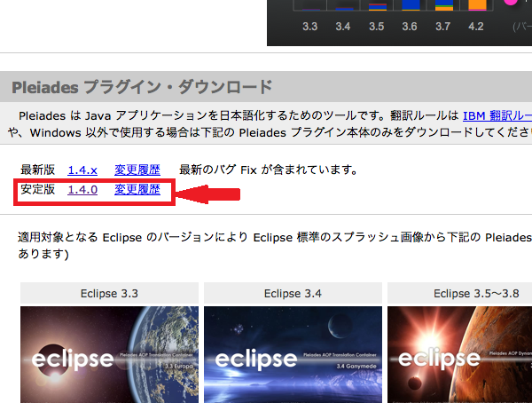Select the Eclipse 3.3 Europa splash image

(x=110, y=354)
